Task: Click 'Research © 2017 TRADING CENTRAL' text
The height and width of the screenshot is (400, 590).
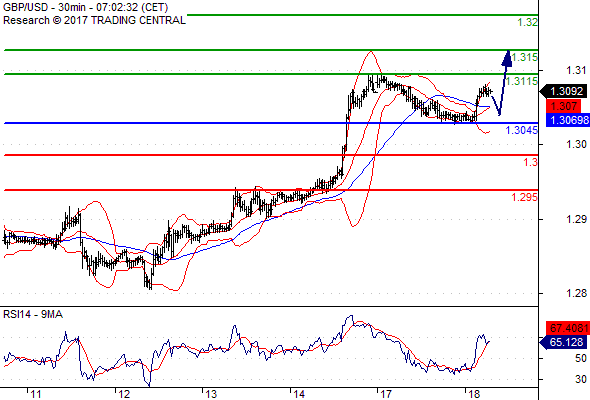Action: 94,20
